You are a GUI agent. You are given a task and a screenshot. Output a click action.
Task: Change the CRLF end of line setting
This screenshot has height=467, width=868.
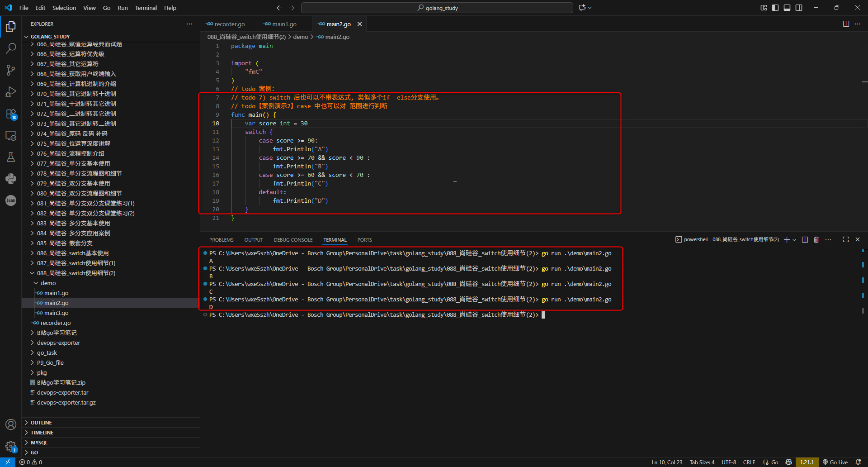tap(749, 462)
